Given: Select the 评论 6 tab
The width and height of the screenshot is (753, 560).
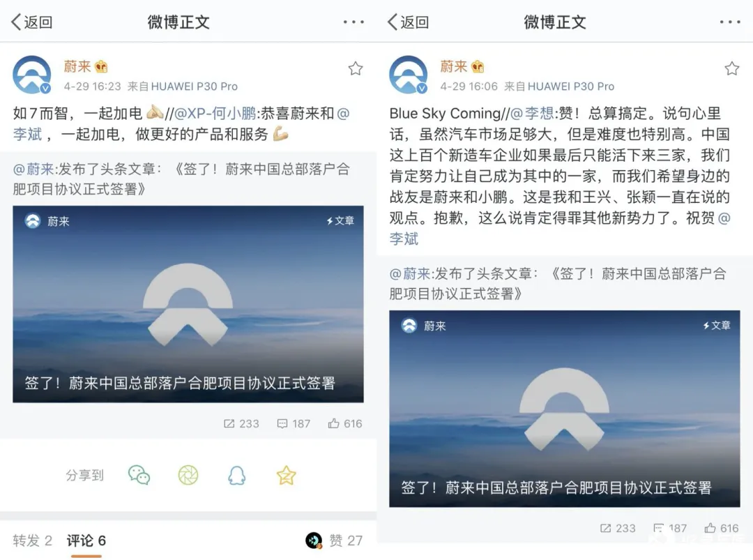Looking at the screenshot, I should [x=86, y=540].
